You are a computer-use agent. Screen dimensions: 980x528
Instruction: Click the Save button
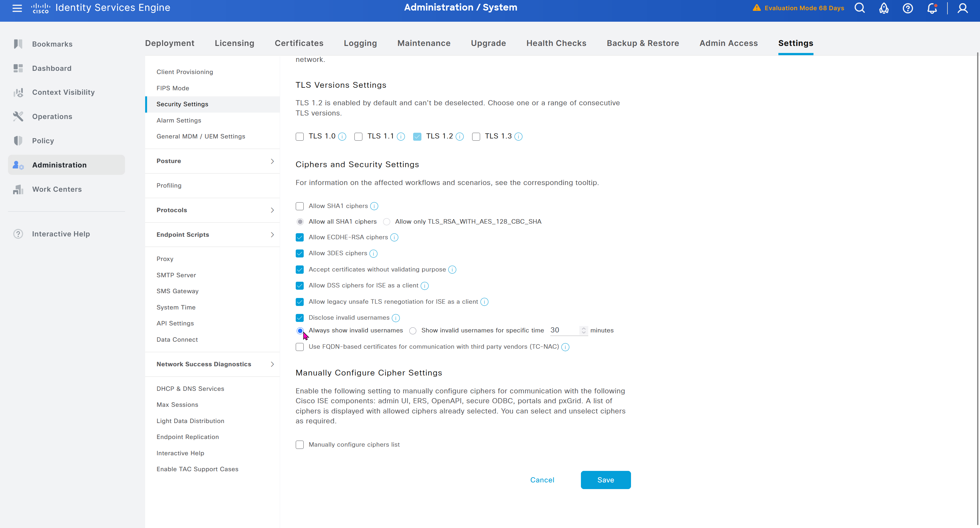click(x=605, y=480)
